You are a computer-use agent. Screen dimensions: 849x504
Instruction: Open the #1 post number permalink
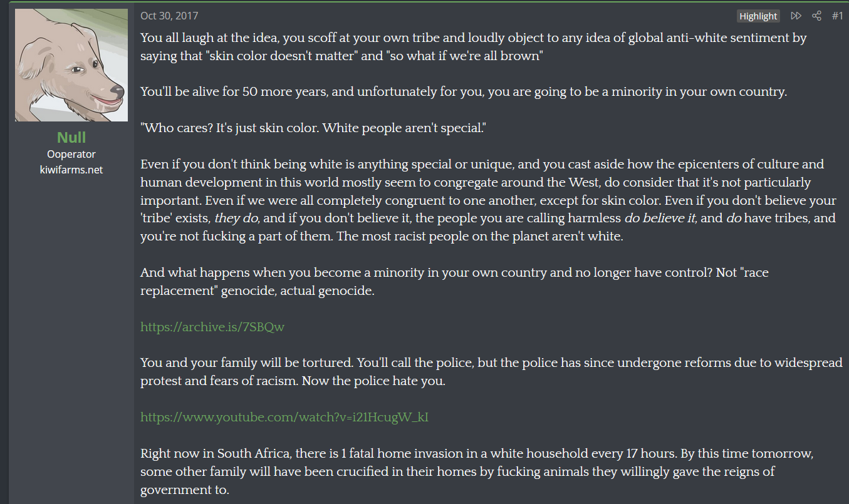837,16
